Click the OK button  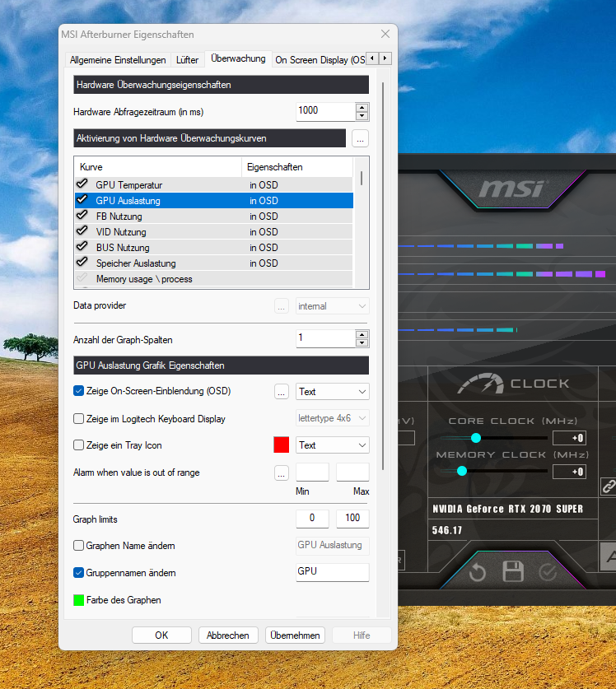(x=161, y=635)
